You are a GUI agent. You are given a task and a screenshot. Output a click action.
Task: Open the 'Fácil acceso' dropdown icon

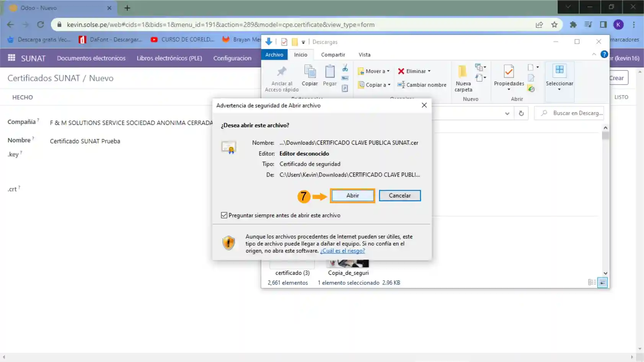click(x=481, y=78)
